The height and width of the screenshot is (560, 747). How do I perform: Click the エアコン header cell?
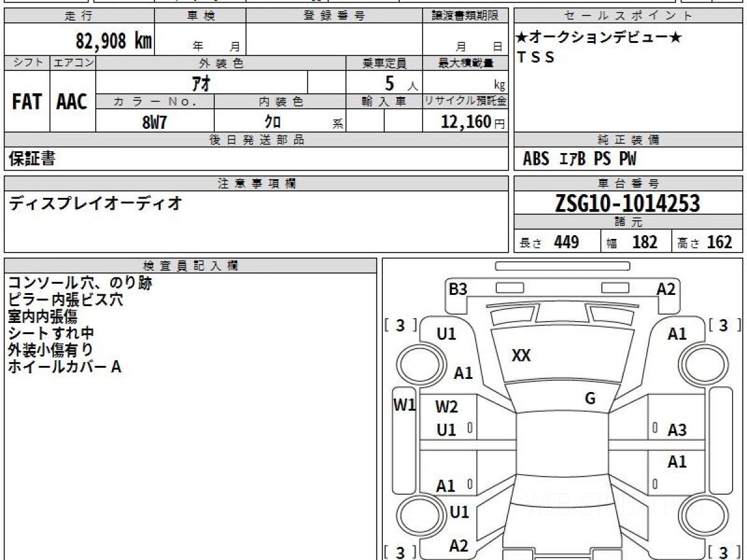tap(73, 63)
